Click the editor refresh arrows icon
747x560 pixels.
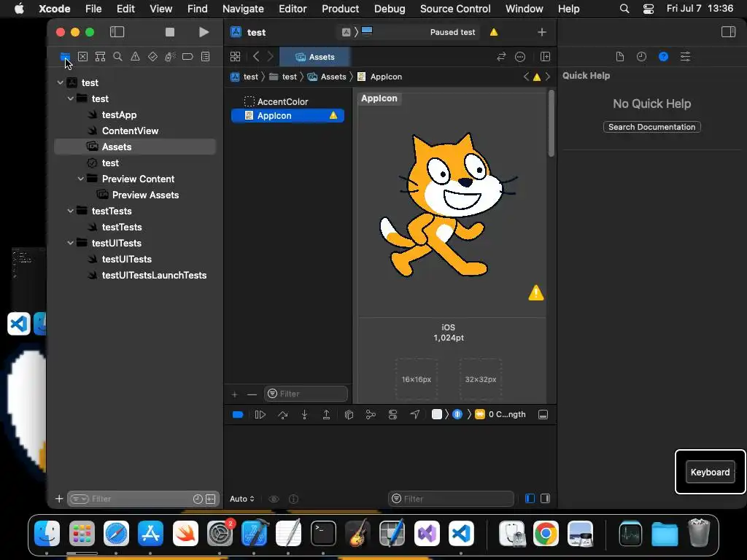501,57
